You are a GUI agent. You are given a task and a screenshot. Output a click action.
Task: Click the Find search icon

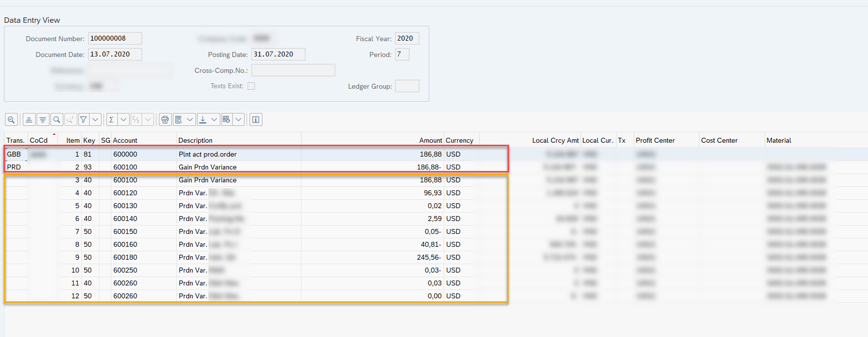tap(57, 119)
